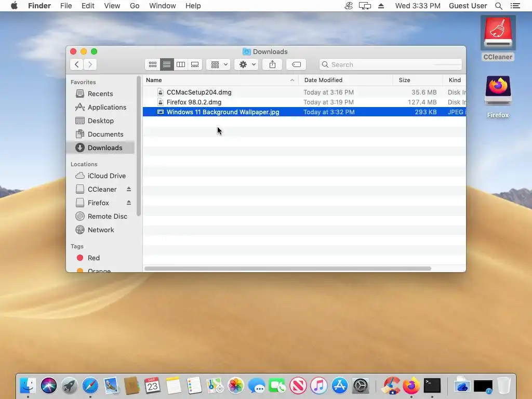Viewport: 532px width, 399px height.
Task: Open System Preferences from the Dock
Action: [361, 386]
